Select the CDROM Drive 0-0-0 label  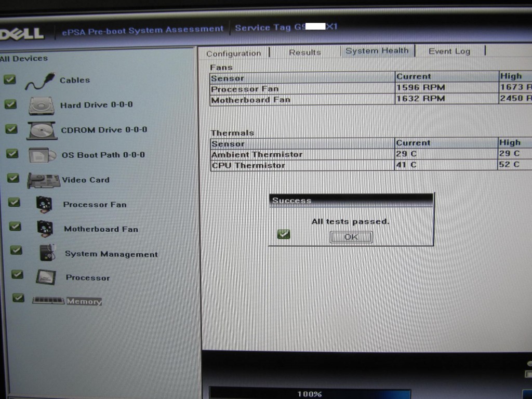tap(104, 130)
